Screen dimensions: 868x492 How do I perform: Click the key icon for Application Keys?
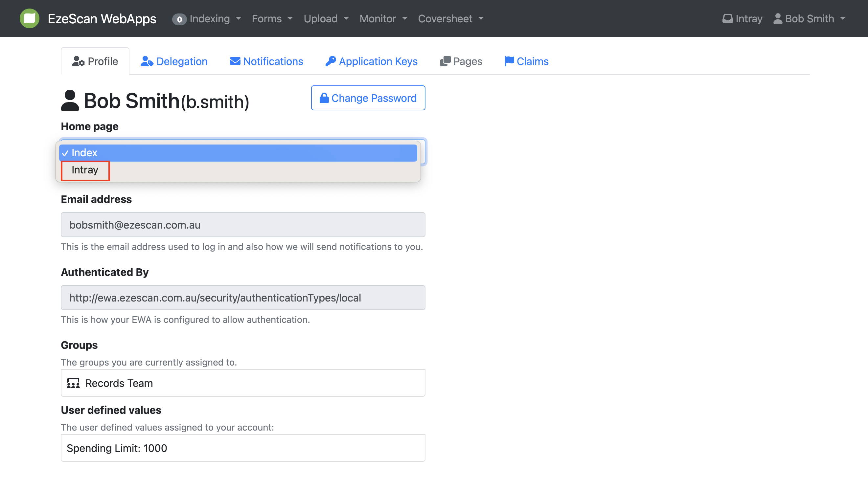[x=330, y=61]
